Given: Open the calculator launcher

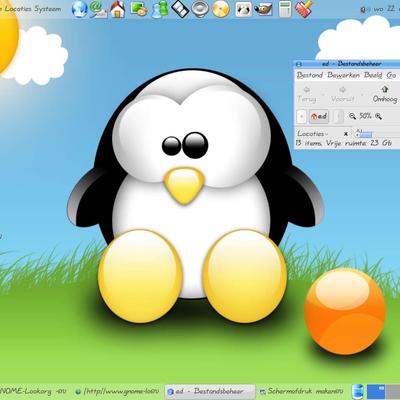Looking at the screenshot, I should coord(285,9).
